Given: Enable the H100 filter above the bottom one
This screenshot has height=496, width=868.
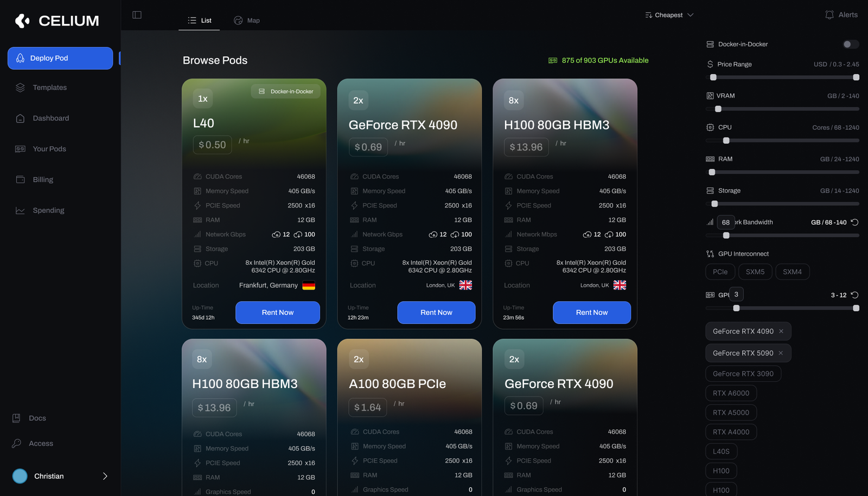Looking at the screenshot, I should click(x=721, y=471).
